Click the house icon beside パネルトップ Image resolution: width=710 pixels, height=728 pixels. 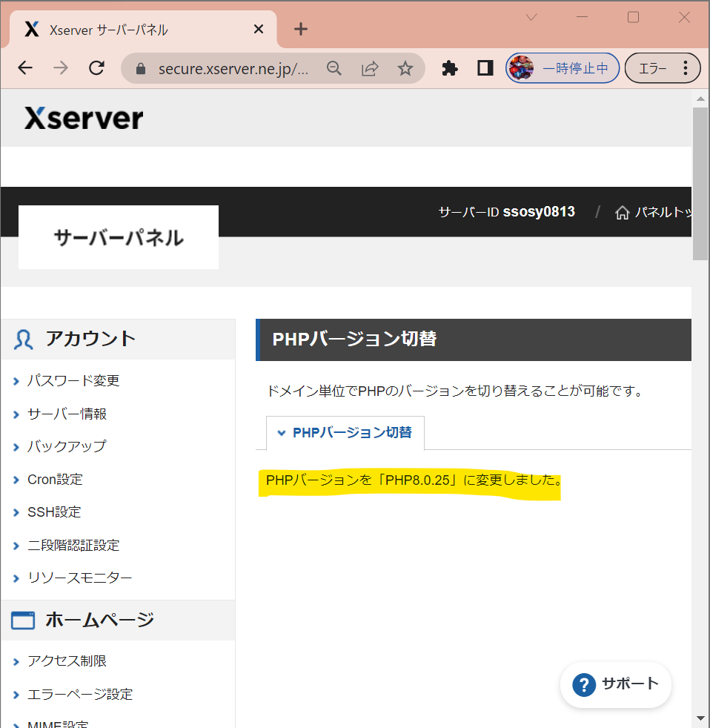[x=623, y=213]
